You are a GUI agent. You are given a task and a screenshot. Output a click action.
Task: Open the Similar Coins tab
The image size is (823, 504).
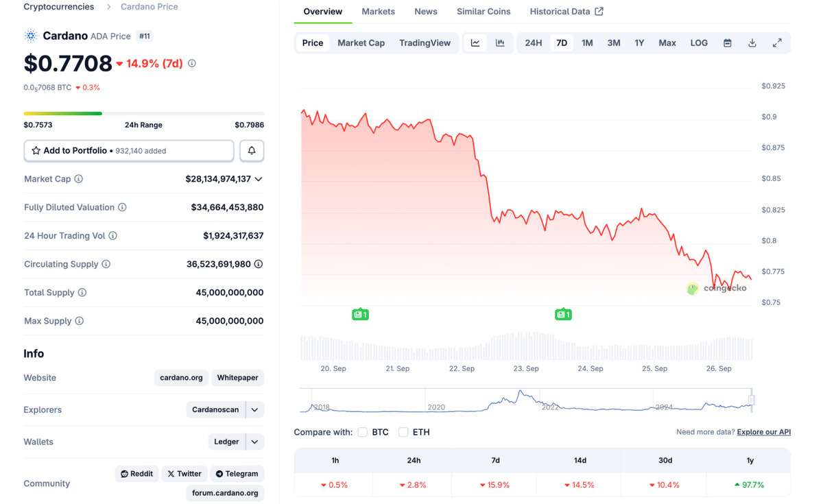coord(484,12)
